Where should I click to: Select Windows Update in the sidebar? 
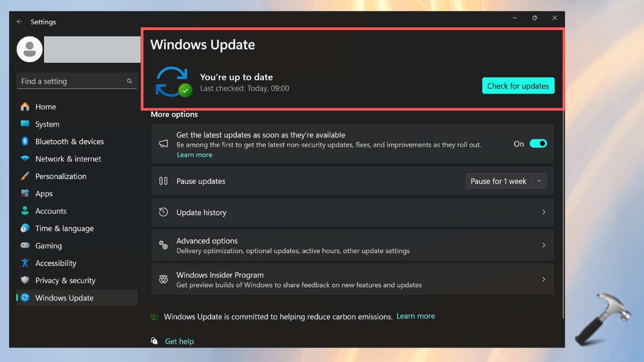coord(77,298)
